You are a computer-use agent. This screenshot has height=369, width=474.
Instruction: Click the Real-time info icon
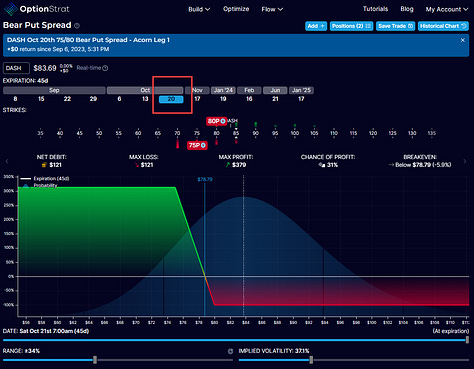click(x=105, y=68)
